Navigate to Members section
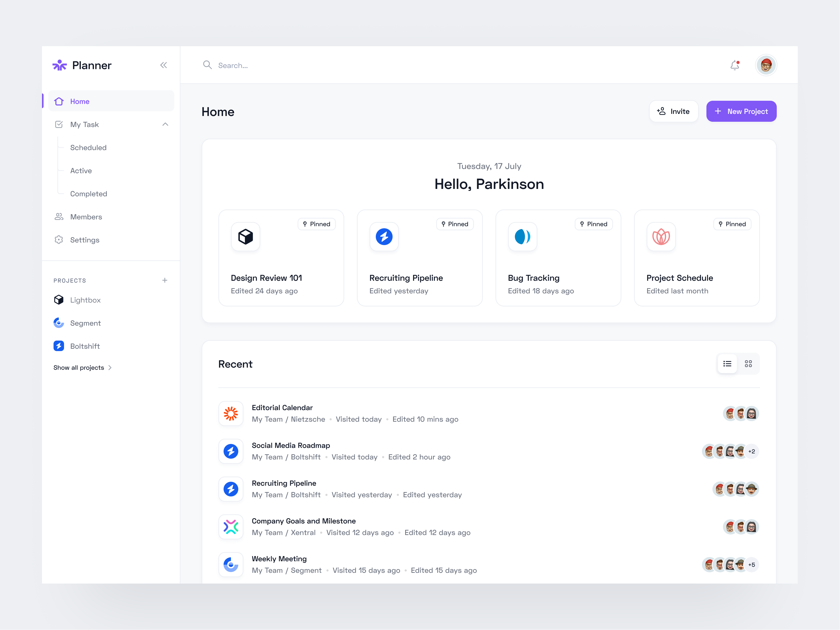 tap(86, 216)
